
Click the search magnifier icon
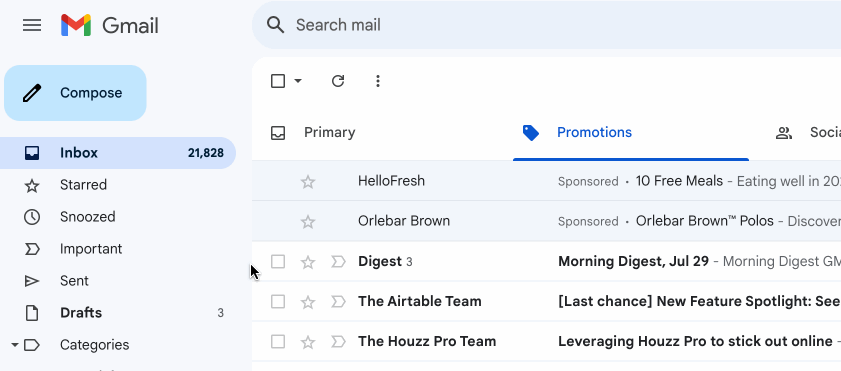(275, 25)
